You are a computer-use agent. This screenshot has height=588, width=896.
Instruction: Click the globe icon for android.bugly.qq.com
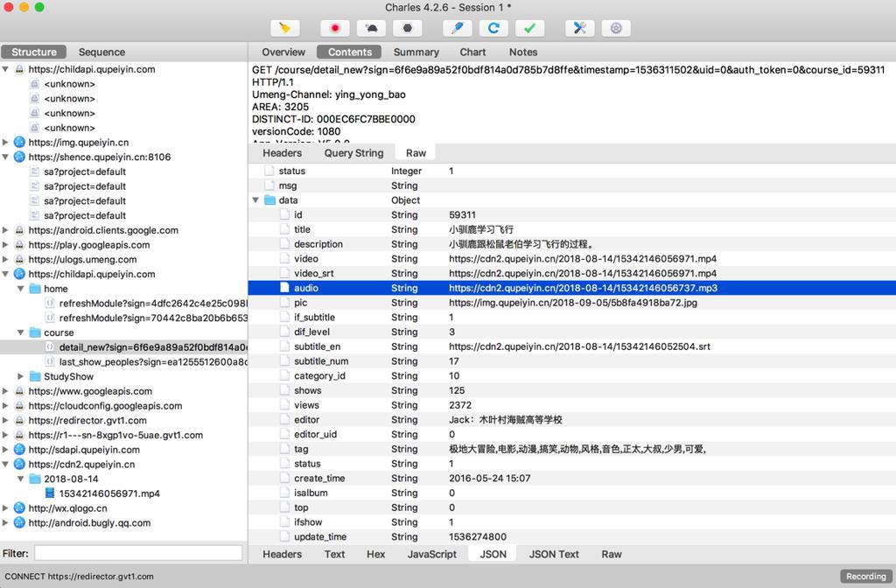pyautogui.click(x=19, y=523)
